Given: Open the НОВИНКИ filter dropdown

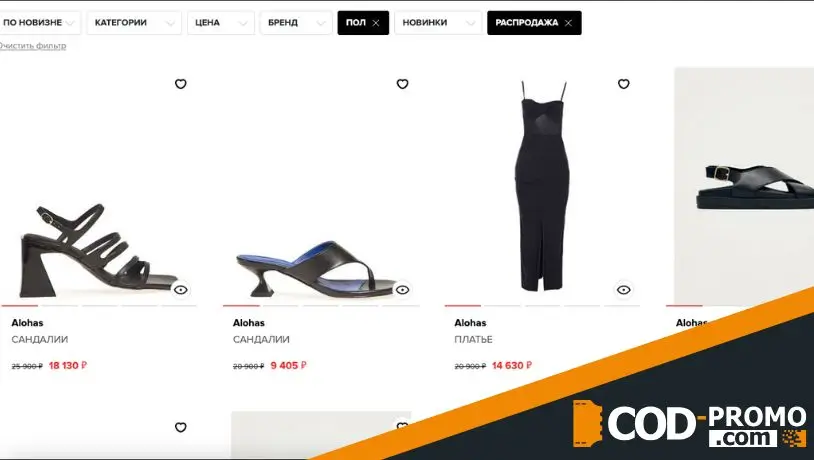Looking at the screenshot, I should pos(438,23).
